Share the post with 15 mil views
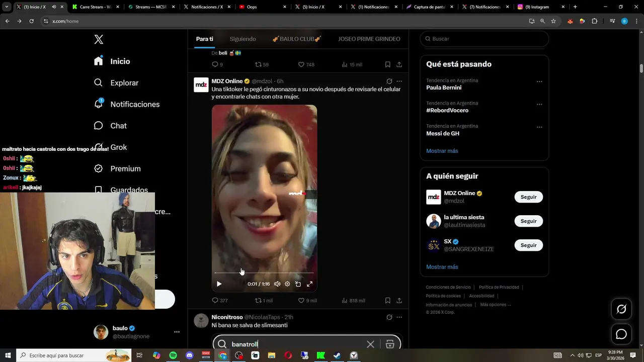This screenshot has width=644, height=362. (x=399, y=64)
